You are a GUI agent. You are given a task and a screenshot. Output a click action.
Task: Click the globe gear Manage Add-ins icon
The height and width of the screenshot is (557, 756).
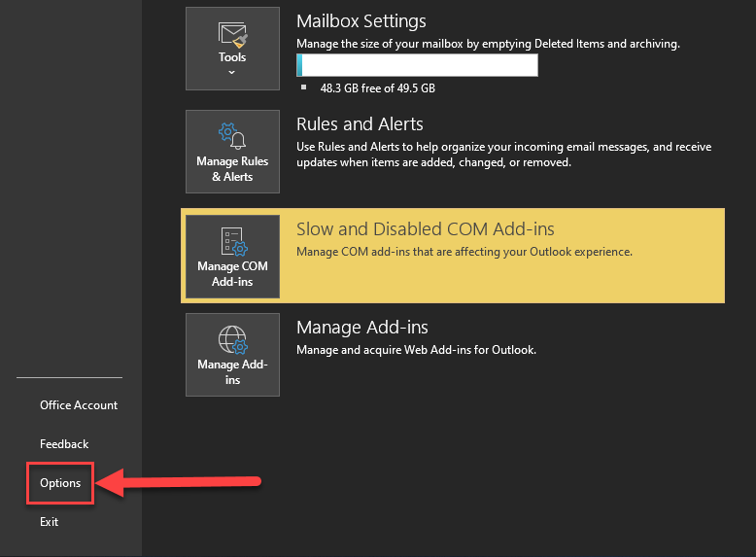[232, 339]
